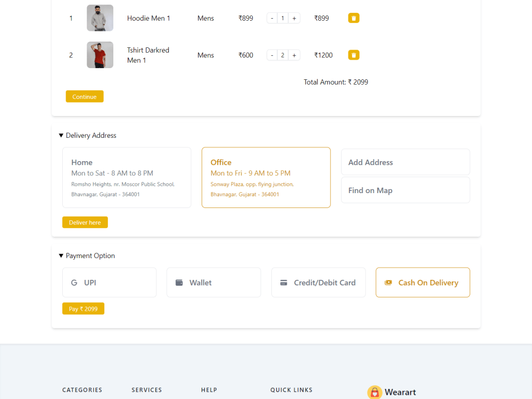Click the ₹600 unit price
532x399 pixels.
[x=246, y=55]
